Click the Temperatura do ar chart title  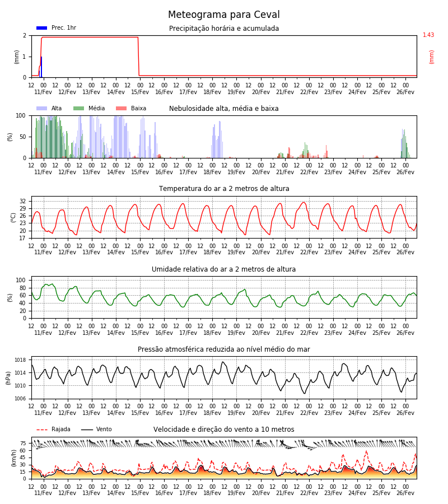pyautogui.click(x=224, y=189)
